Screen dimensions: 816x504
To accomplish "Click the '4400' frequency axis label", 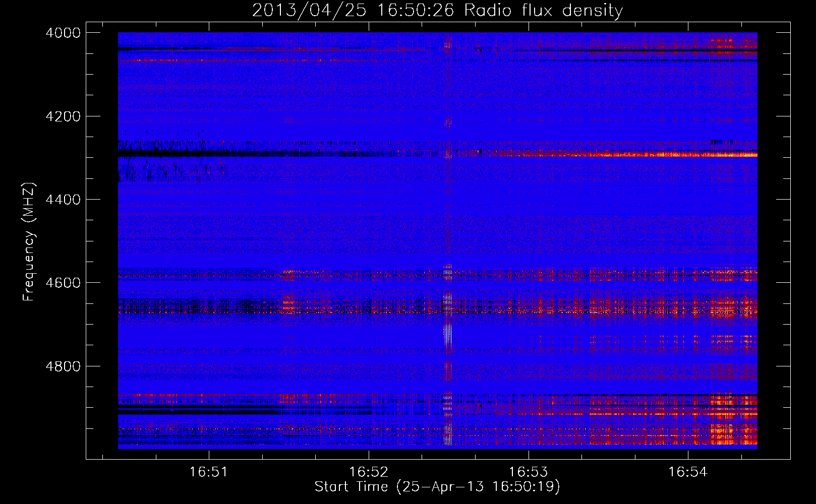I will pos(63,200).
